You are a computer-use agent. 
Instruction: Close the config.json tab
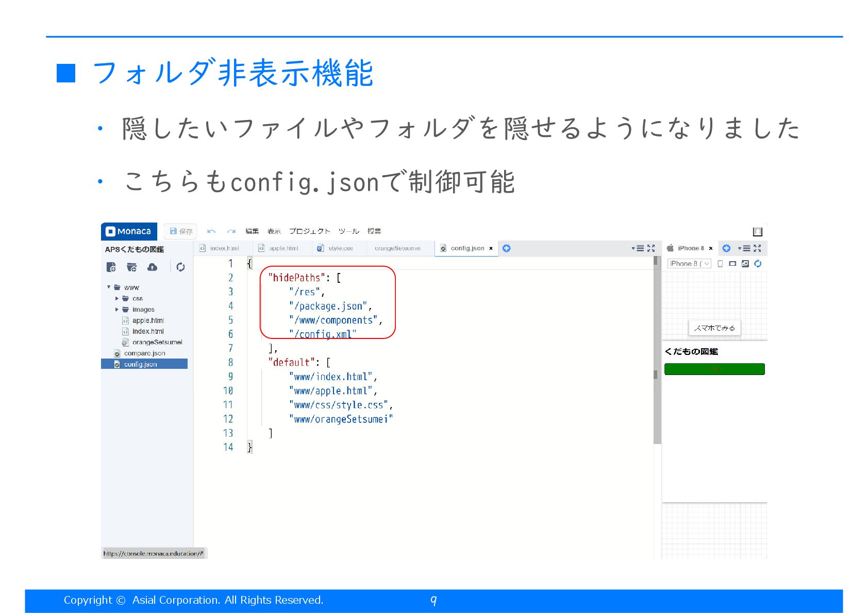point(491,248)
